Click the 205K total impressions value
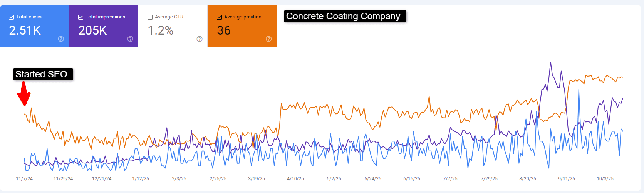644x193 pixels. [x=92, y=30]
